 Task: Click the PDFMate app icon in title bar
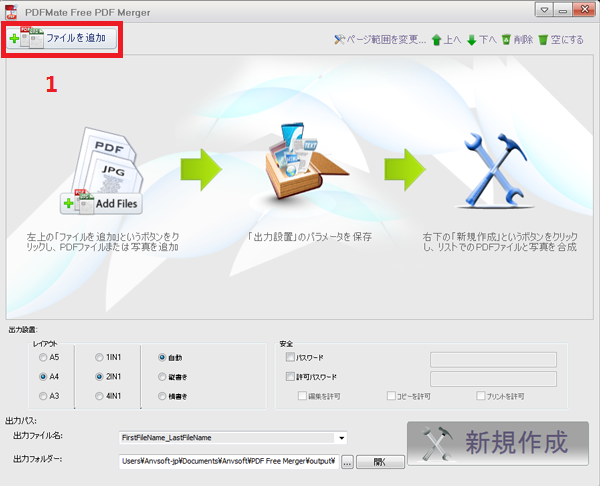[x=11, y=12]
